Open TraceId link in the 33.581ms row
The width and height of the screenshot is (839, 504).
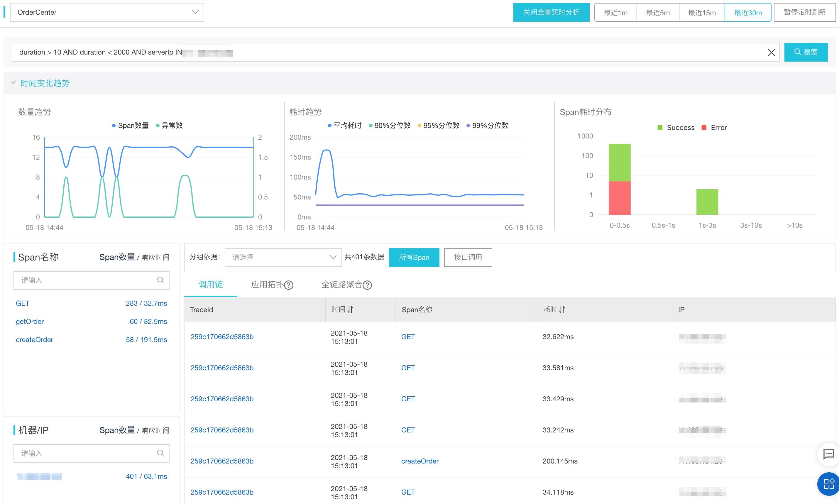(222, 368)
